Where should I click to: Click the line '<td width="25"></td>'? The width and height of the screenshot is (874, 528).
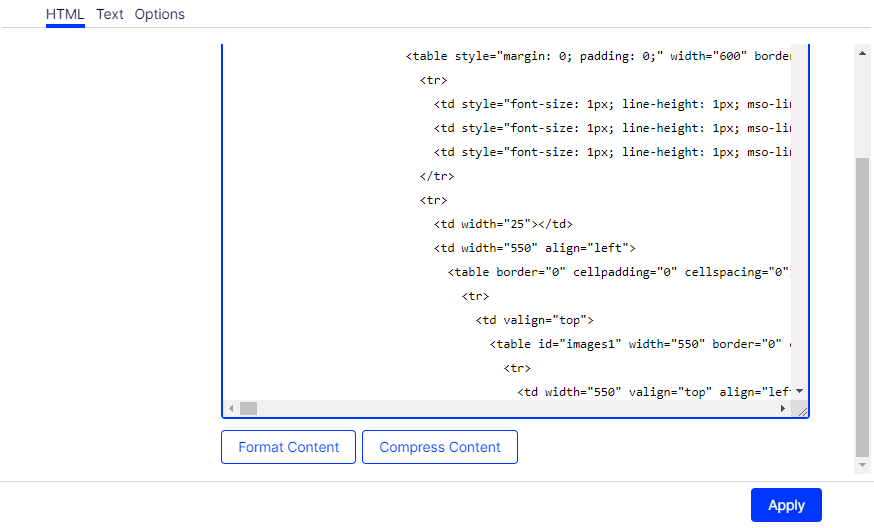(x=503, y=224)
